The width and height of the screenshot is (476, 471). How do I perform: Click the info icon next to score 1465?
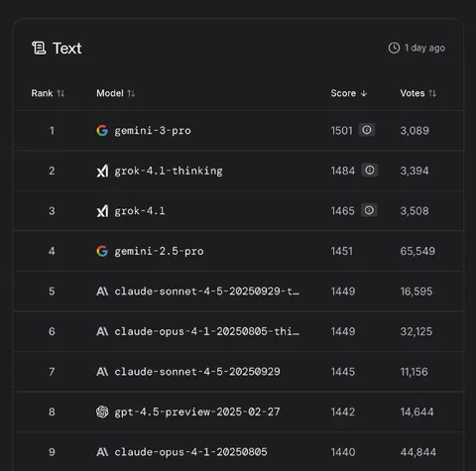tap(369, 210)
